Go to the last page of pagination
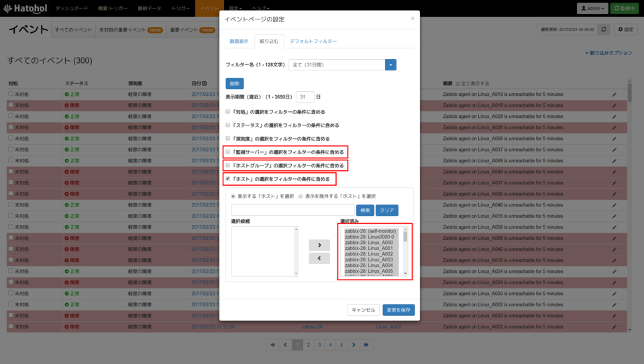This screenshot has height=364, width=644. [x=366, y=345]
